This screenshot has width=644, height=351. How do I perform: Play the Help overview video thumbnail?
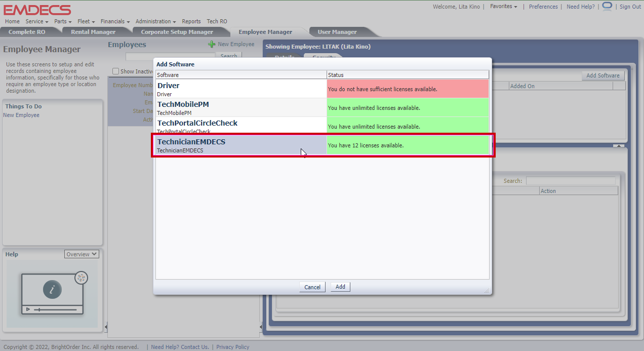point(53,294)
